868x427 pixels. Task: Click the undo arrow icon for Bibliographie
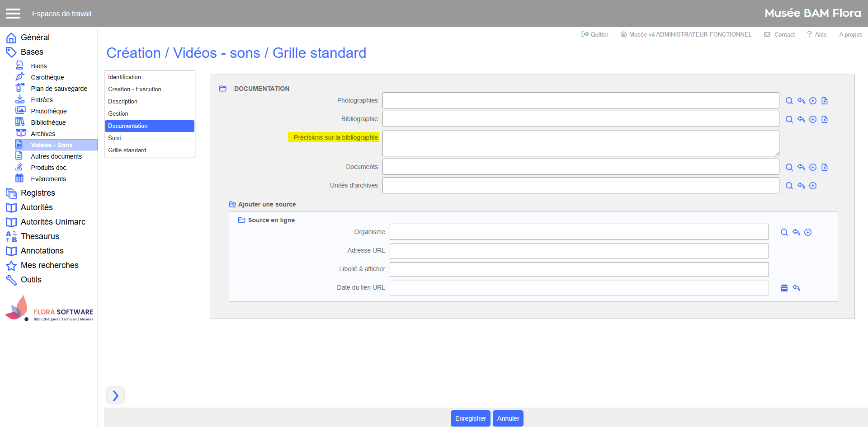801,119
